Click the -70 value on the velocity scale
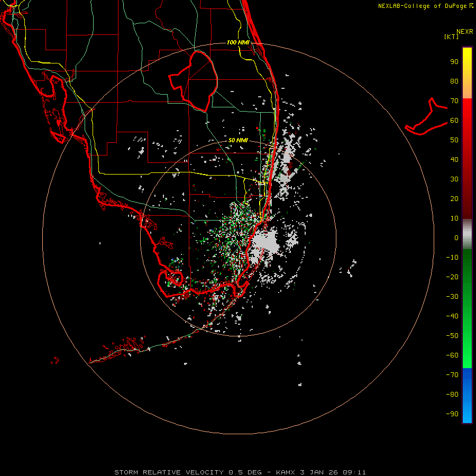This screenshot has width=476, height=476. coord(452,375)
